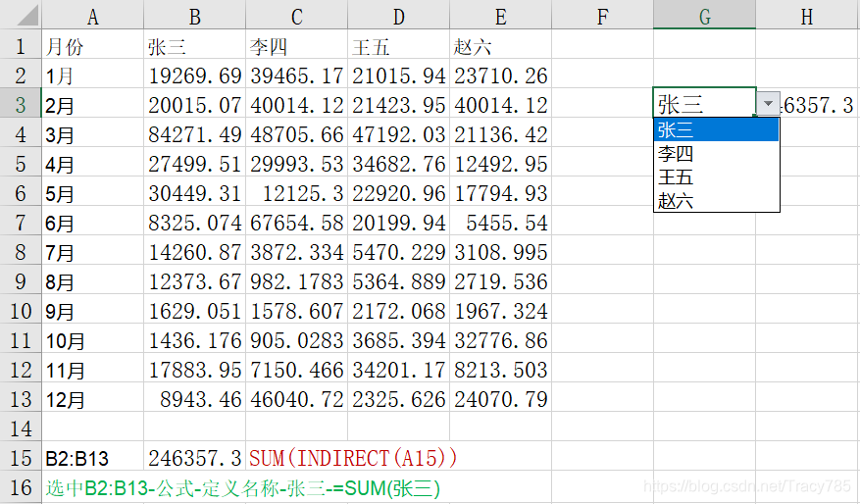Click cell with value 34682.76

(x=399, y=163)
